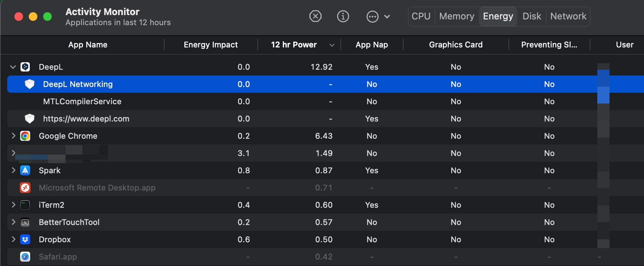Click the Safari compass icon
The height and width of the screenshot is (266, 644).
point(25,257)
